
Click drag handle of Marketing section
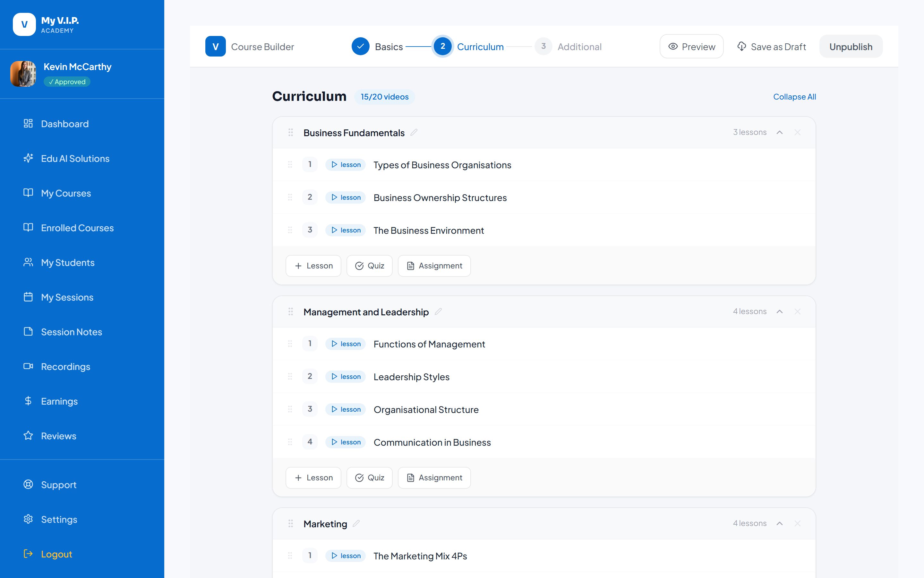click(x=291, y=523)
